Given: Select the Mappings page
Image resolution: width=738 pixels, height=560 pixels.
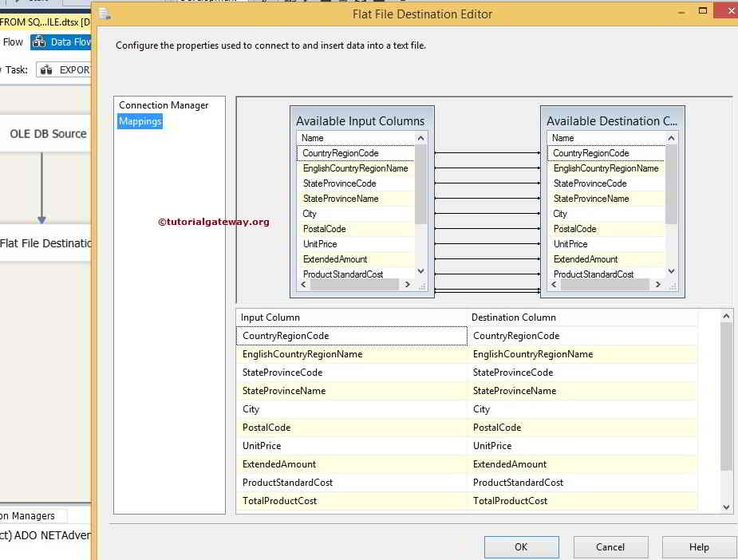Looking at the screenshot, I should pos(140,121).
